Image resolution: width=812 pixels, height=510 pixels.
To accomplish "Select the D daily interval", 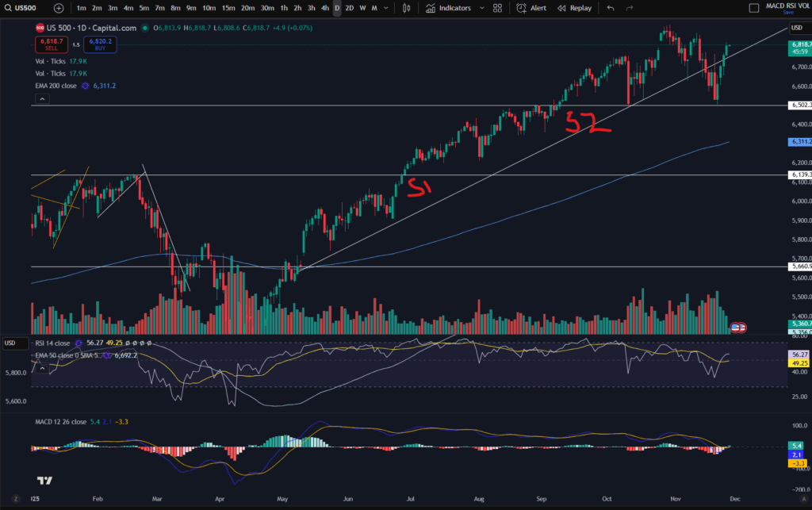I will [337, 8].
